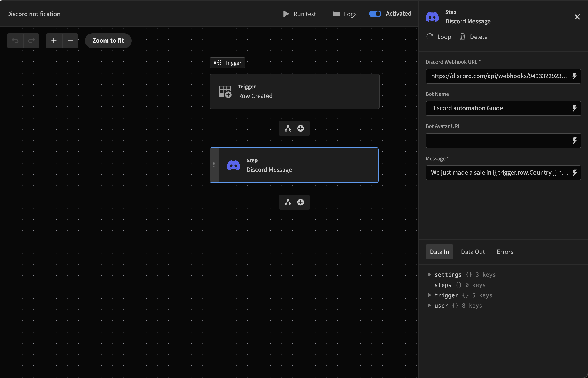
Task: Add a step below the Discord Message
Action: [300, 202]
